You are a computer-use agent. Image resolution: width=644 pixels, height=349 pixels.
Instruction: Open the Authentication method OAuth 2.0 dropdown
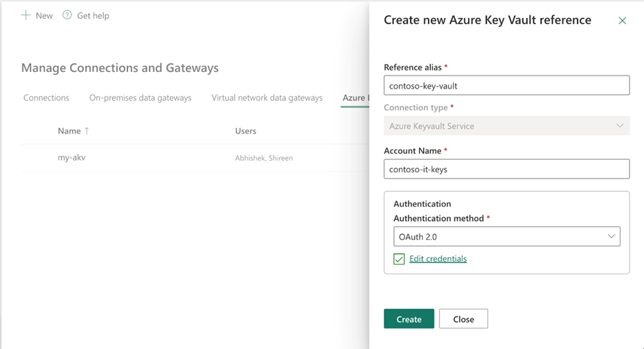507,237
